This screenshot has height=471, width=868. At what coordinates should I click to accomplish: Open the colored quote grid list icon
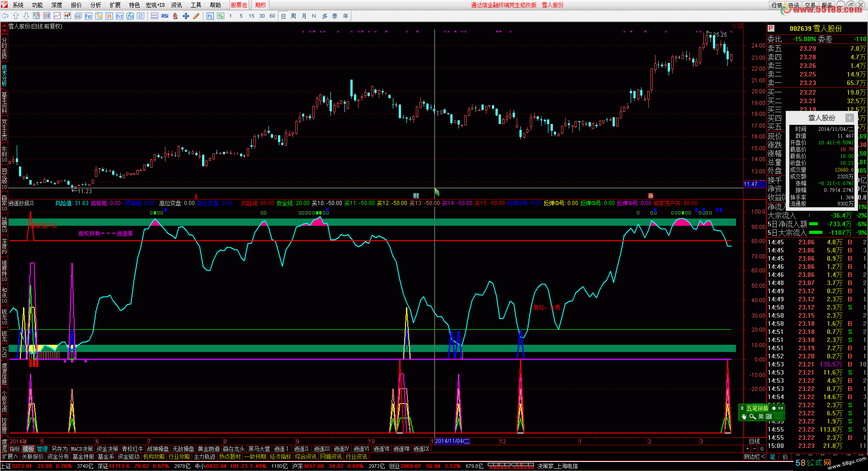pyautogui.click(x=47, y=16)
